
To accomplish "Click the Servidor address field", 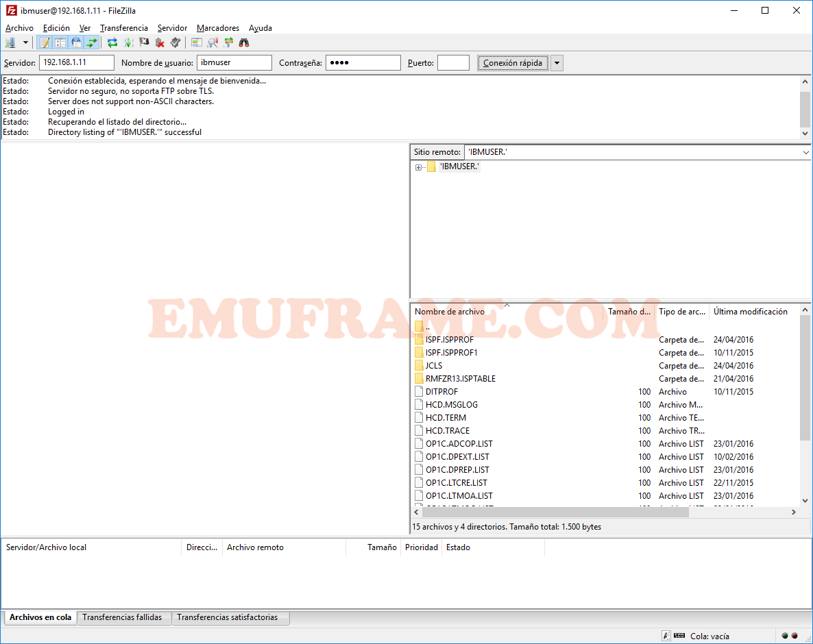I will coord(77,63).
